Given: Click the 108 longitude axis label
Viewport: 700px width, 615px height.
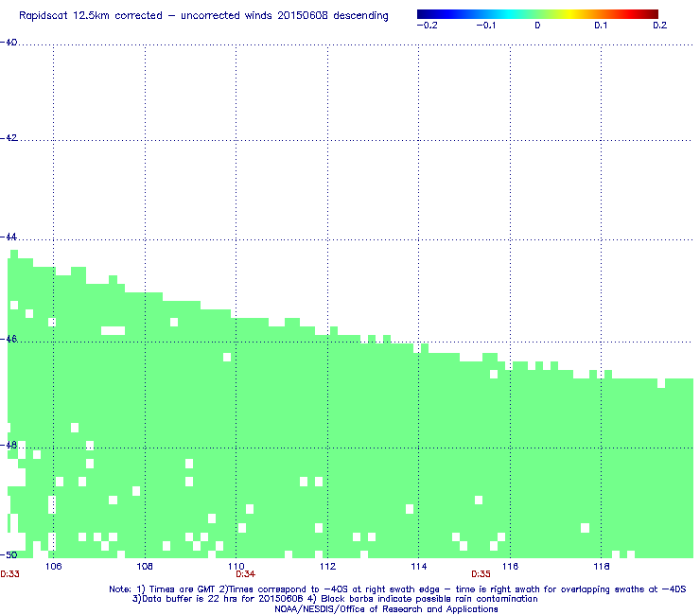Looking at the screenshot, I should click(x=145, y=567).
